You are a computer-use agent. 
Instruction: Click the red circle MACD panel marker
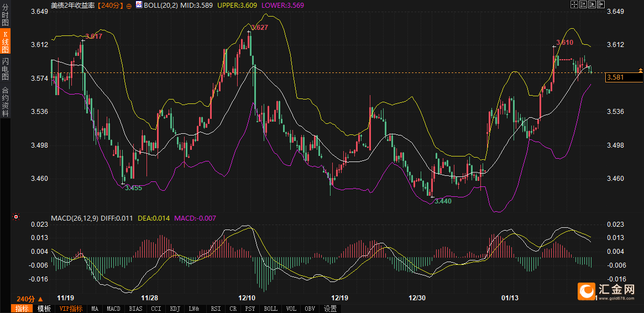click(x=16, y=217)
